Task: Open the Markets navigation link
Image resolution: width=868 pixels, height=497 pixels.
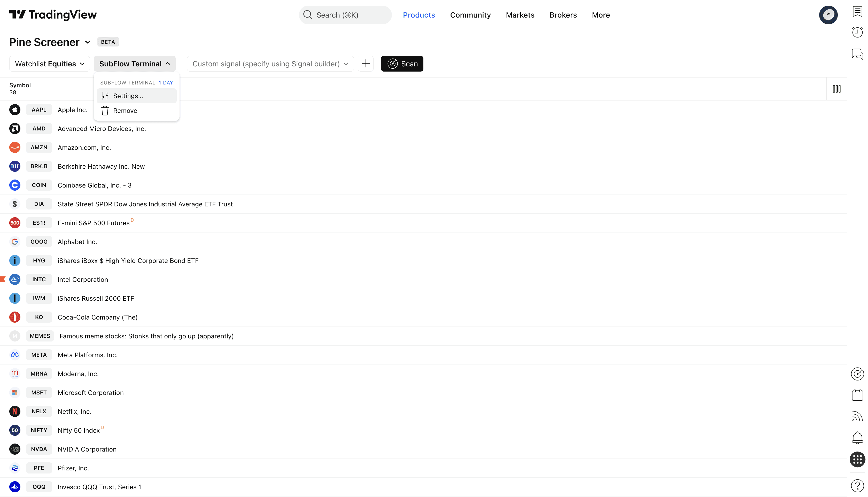Action: point(520,15)
